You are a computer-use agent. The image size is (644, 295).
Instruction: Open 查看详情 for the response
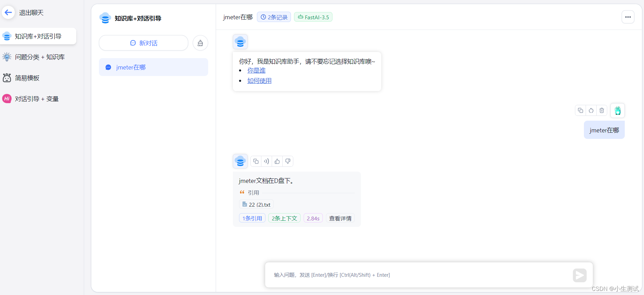340,218
